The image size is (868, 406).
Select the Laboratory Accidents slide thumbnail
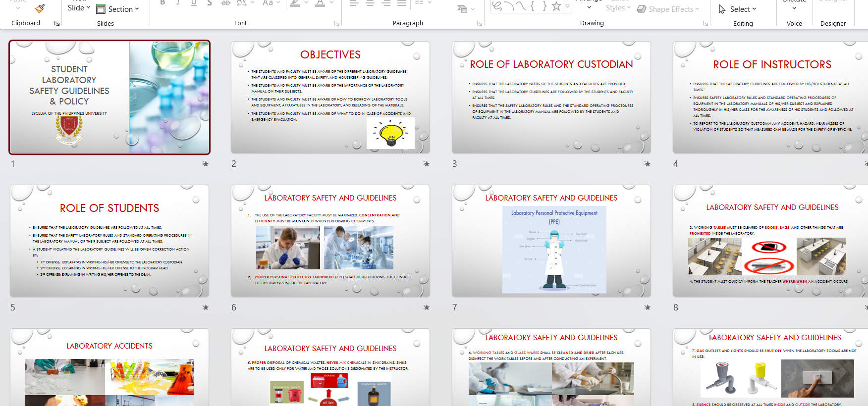pyautogui.click(x=109, y=367)
